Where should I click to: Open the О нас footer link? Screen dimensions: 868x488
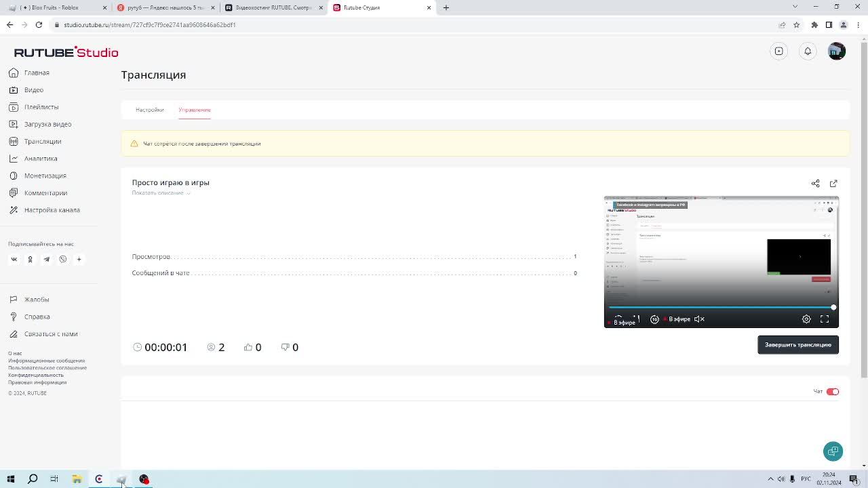[15, 354]
